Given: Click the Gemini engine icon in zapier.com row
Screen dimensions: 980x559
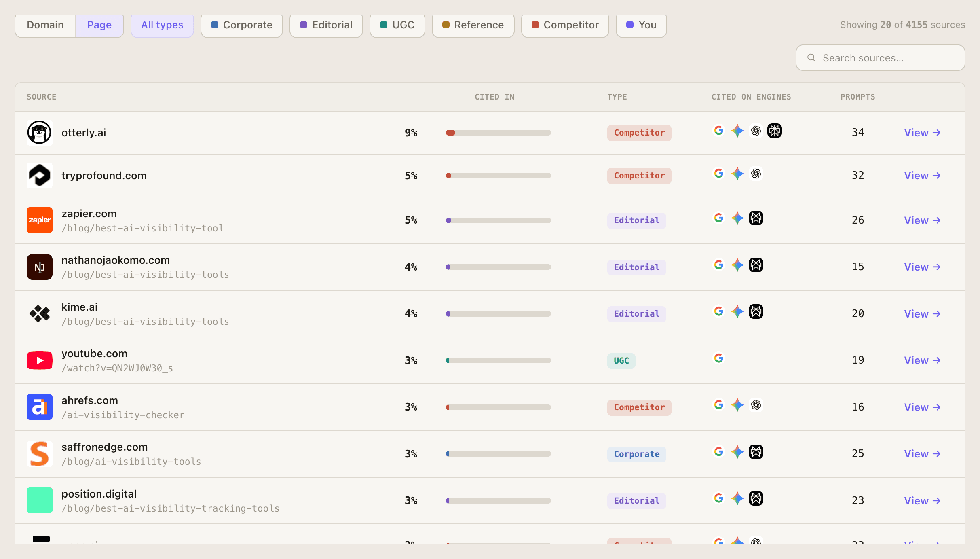Looking at the screenshot, I should tap(737, 218).
